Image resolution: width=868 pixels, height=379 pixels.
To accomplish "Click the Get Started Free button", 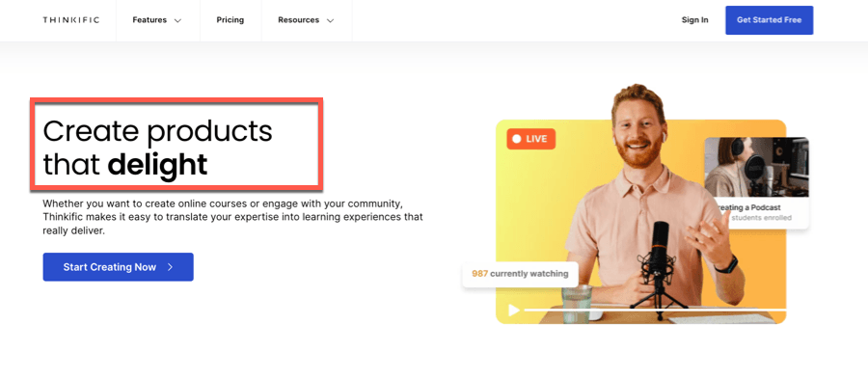I will click(x=769, y=20).
